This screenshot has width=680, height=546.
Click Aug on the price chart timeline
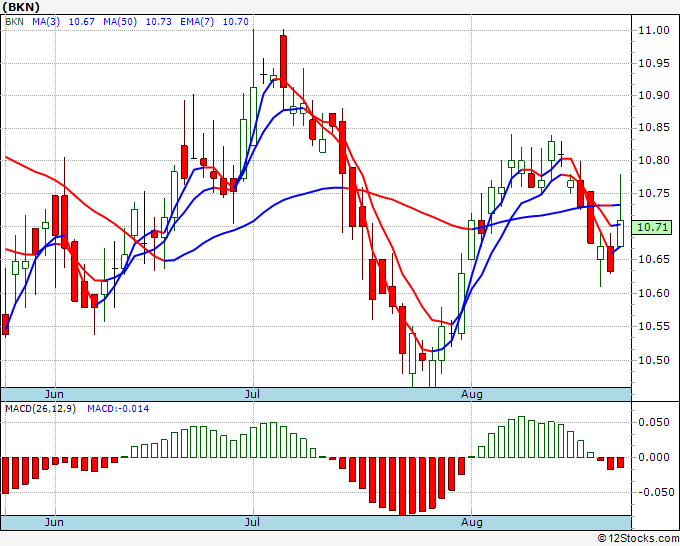(x=472, y=394)
